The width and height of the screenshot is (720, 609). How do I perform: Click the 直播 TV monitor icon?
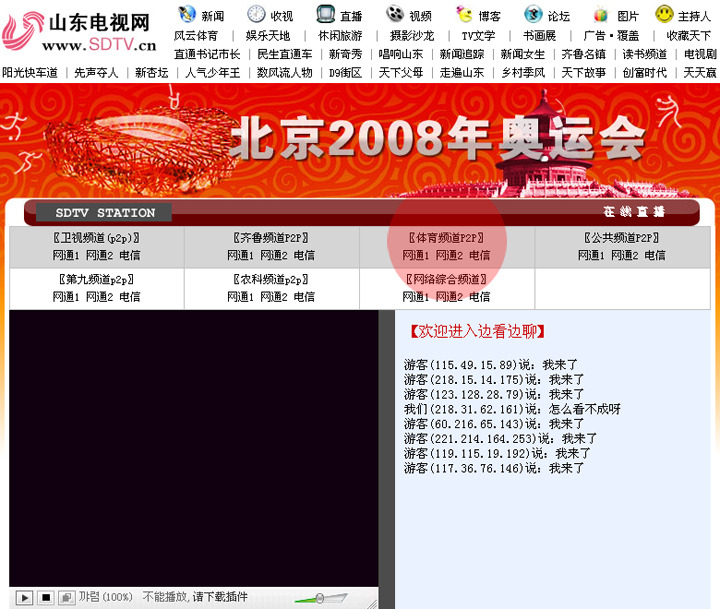tap(326, 14)
